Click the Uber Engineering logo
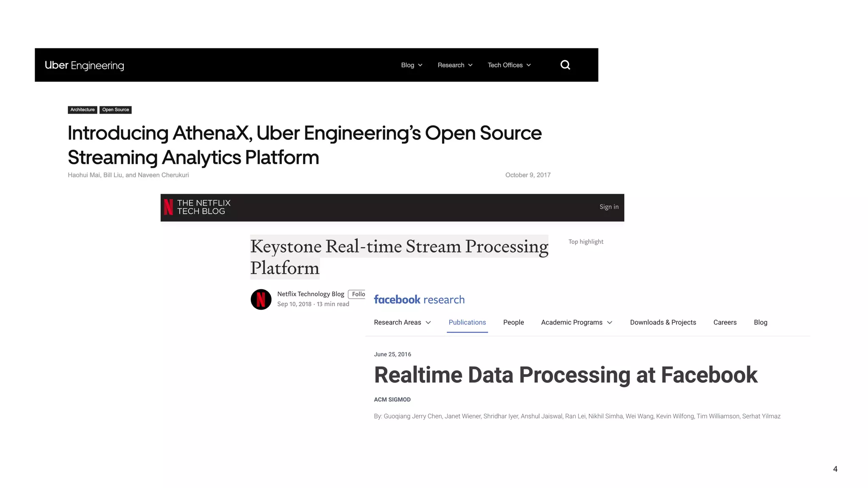868x488 pixels. coord(84,65)
